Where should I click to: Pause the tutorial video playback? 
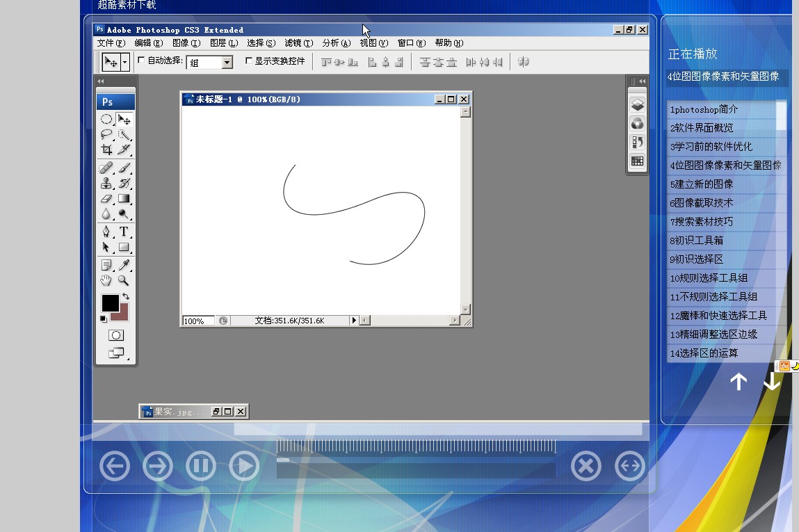(201, 466)
